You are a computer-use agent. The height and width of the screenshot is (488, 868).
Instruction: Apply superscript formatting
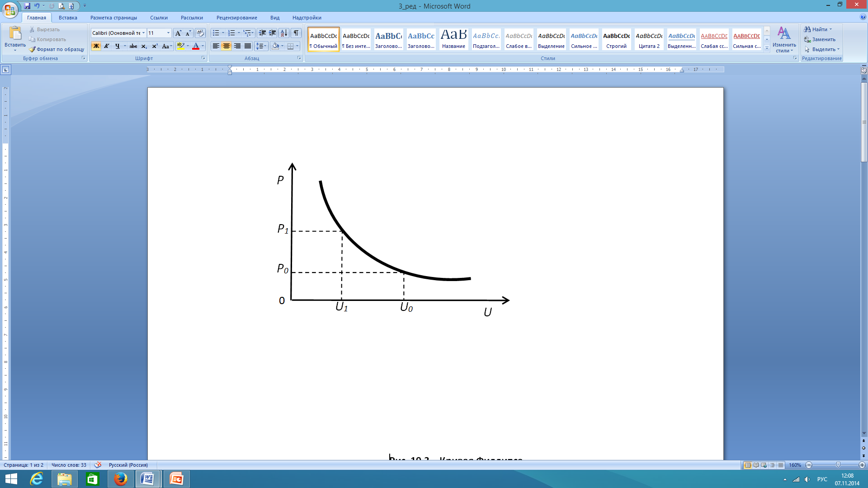[154, 46]
